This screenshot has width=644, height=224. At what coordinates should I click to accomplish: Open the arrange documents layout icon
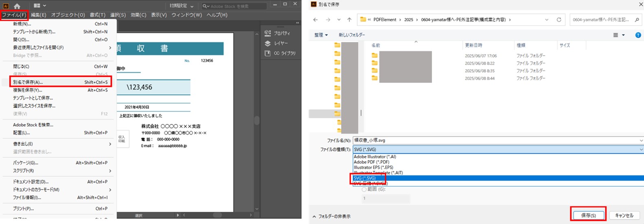37,6
